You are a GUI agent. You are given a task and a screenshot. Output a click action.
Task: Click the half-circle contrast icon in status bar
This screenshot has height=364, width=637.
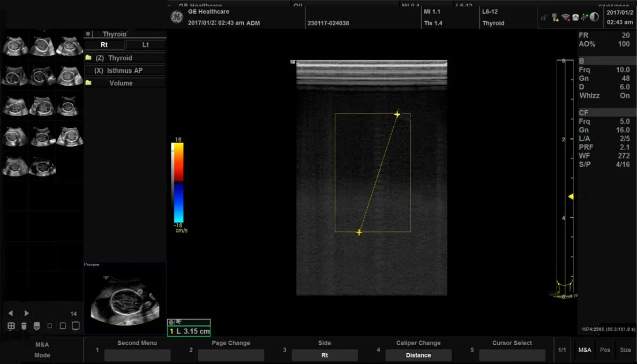tap(594, 17)
